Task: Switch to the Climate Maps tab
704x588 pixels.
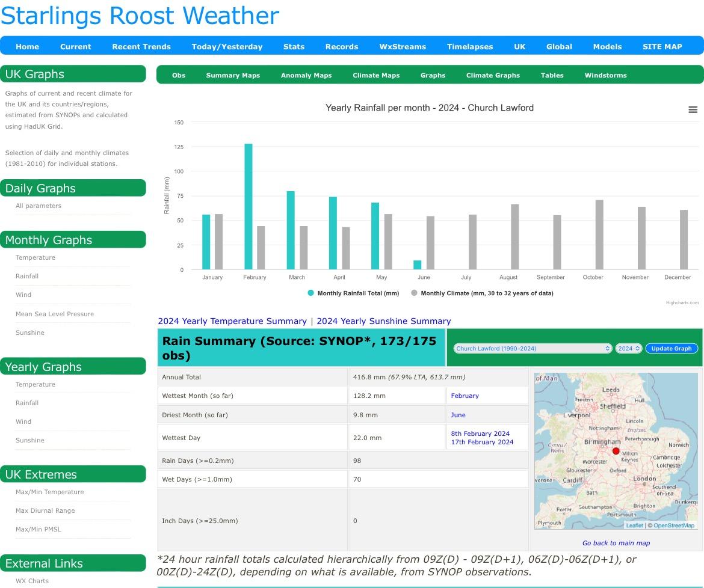Action: [x=376, y=75]
